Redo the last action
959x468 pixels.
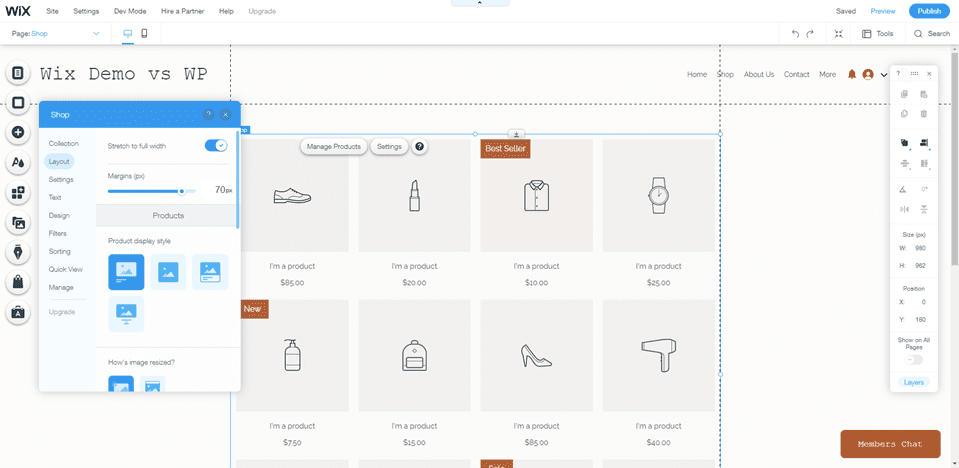click(810, 34)
